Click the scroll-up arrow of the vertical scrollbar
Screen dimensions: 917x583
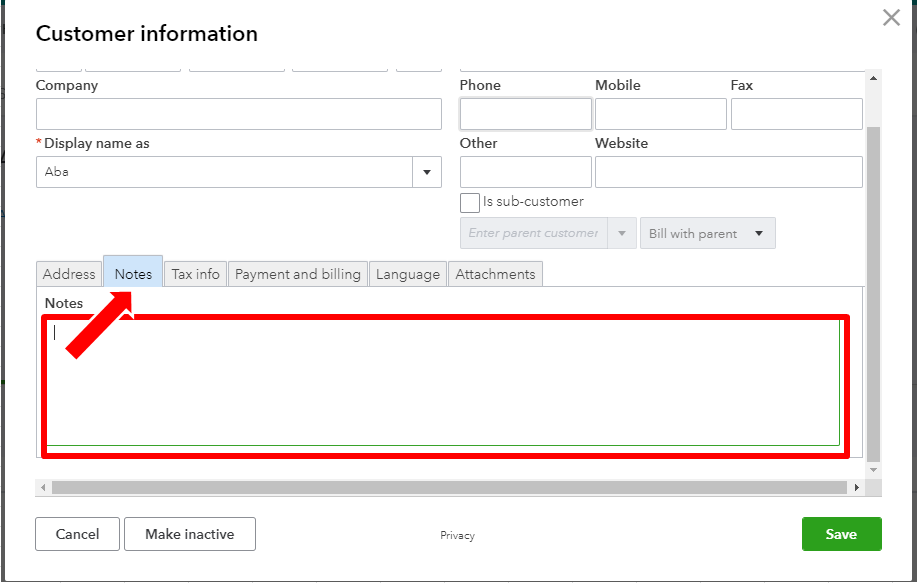(874, 78)
